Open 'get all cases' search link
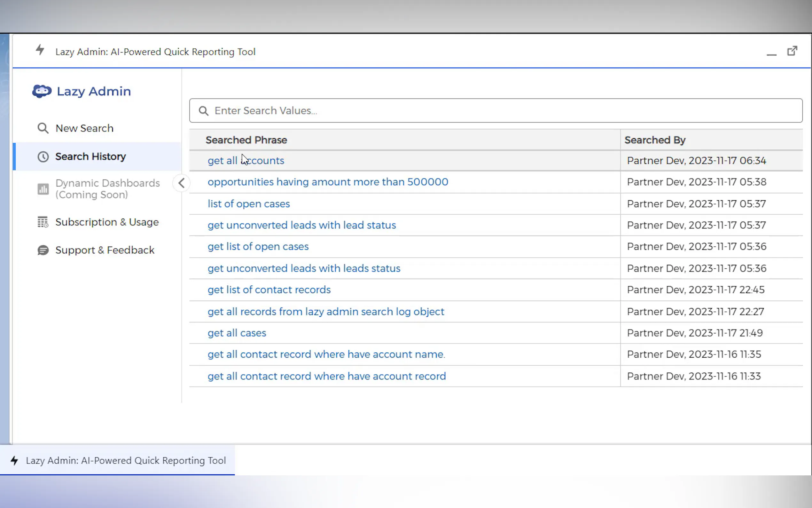812x508 pixels. (237, 333)
